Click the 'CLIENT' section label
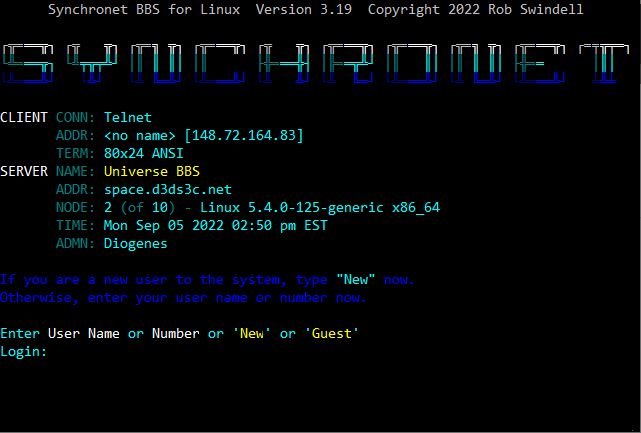This screenshot has width=641, height=433. (24, 118)
